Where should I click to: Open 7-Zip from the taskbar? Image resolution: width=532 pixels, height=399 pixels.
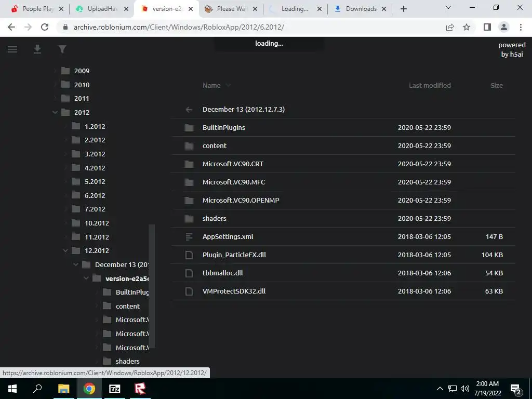[115, 389]
